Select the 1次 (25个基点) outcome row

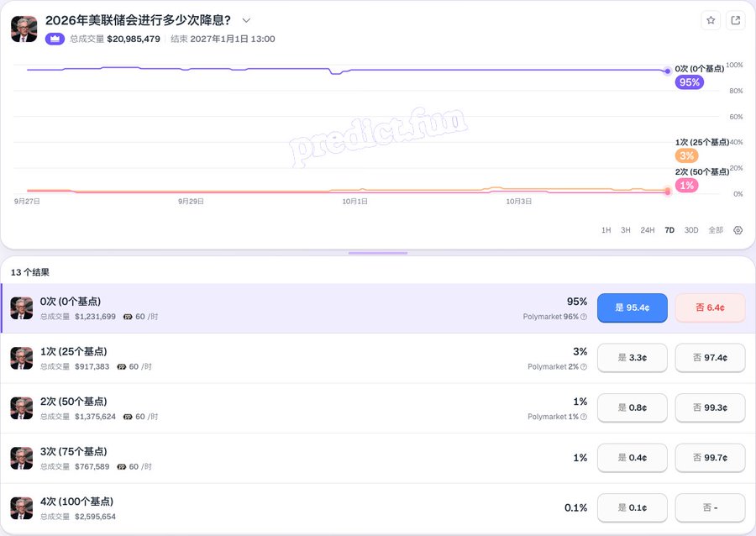378,358
